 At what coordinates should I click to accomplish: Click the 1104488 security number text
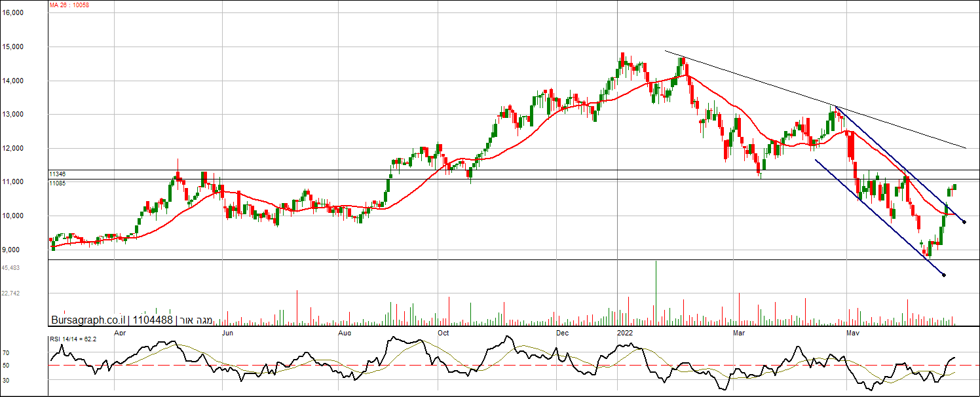point(152,320)
